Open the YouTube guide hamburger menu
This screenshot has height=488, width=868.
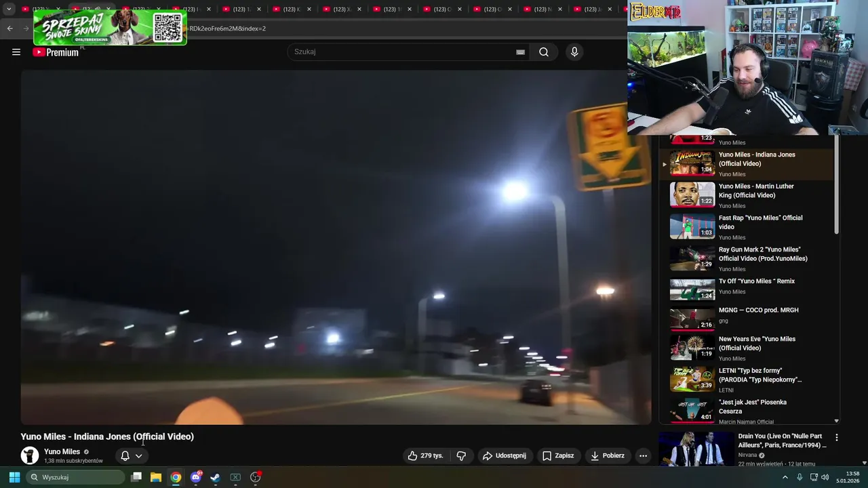[x=16, y=52]
